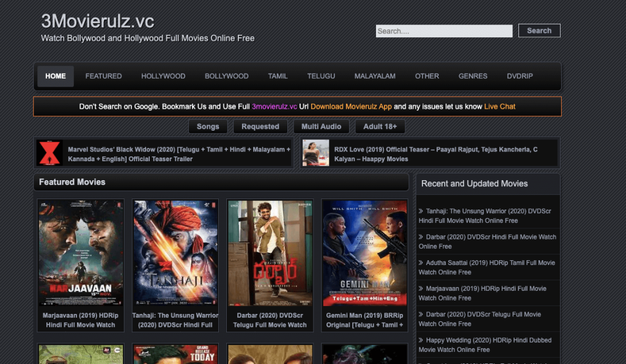Open recent Tanhaji DVDScr Hindi sidebar link
The width and height of the screenshot is (626, 364).
coord(485,216)
